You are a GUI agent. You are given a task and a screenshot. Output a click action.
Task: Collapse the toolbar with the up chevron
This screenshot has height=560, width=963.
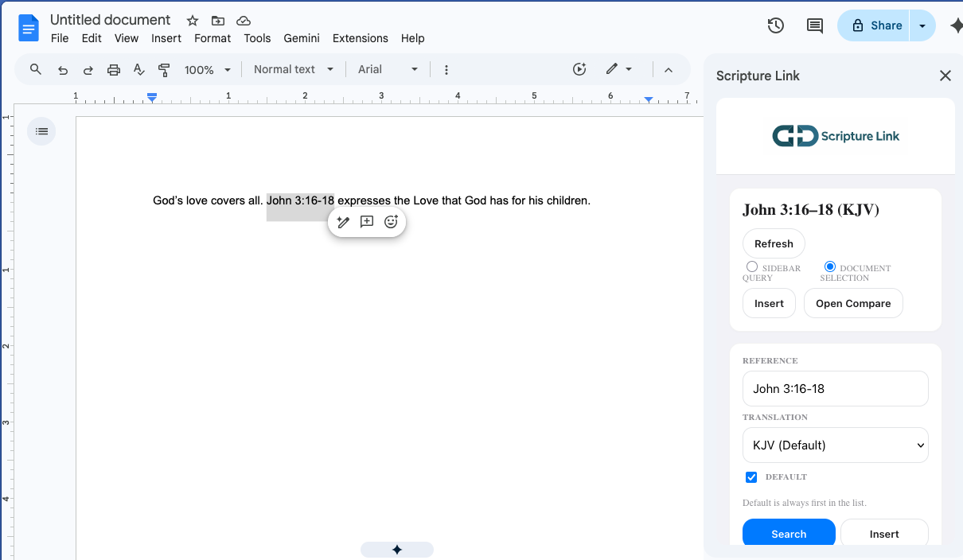[x=669, y=70]
